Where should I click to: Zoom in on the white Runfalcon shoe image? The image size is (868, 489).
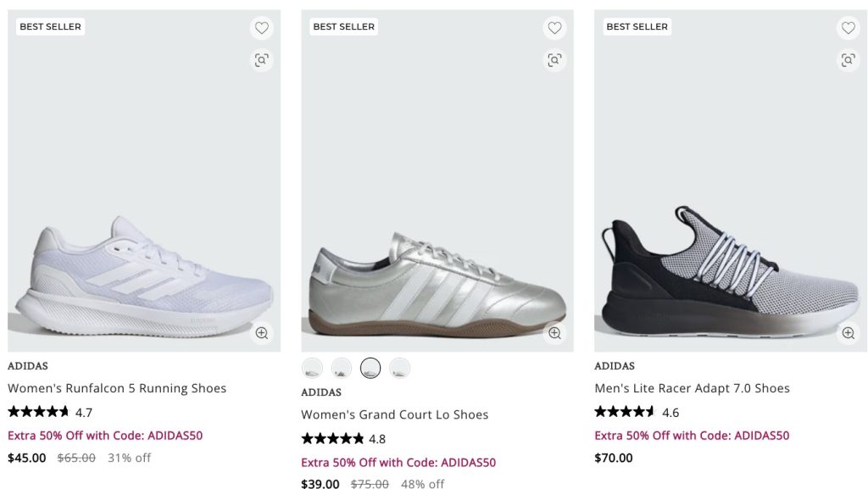pos(262,333)
